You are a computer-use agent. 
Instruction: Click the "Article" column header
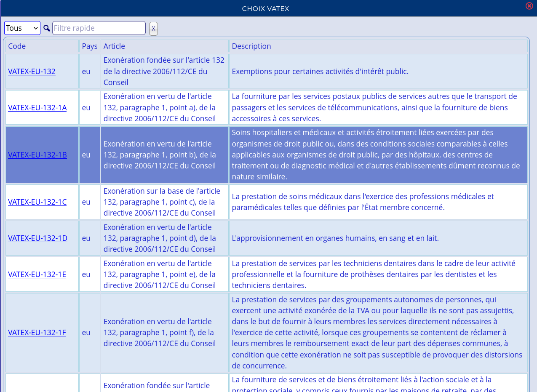[114, 46]
